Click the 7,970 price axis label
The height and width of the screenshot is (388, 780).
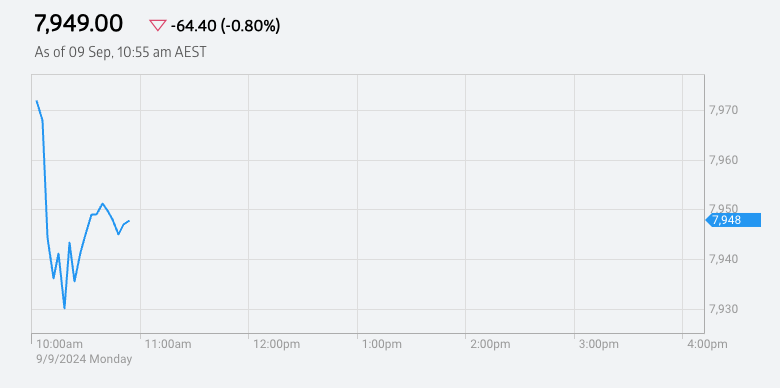point(723,110)
